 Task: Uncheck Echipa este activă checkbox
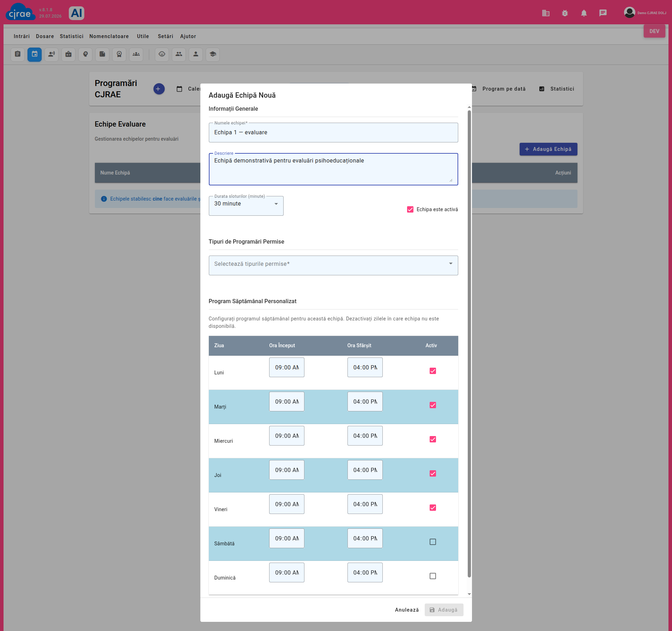410,209
